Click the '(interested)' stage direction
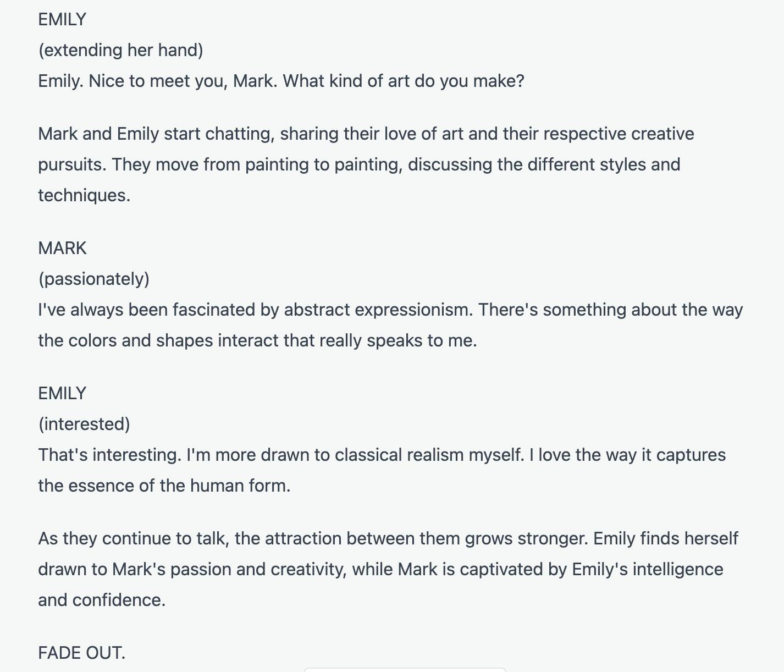This screenshot has height=672, width=784. (x=84, y=424)
